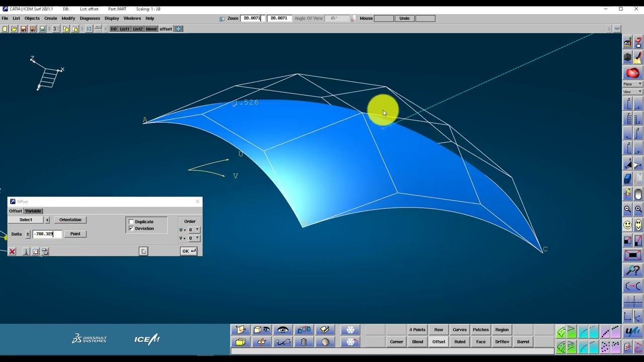Click the trash can delete icon
Image resolution: width=644 pixels, height=362 pixels.
click(x=303, y=342)
